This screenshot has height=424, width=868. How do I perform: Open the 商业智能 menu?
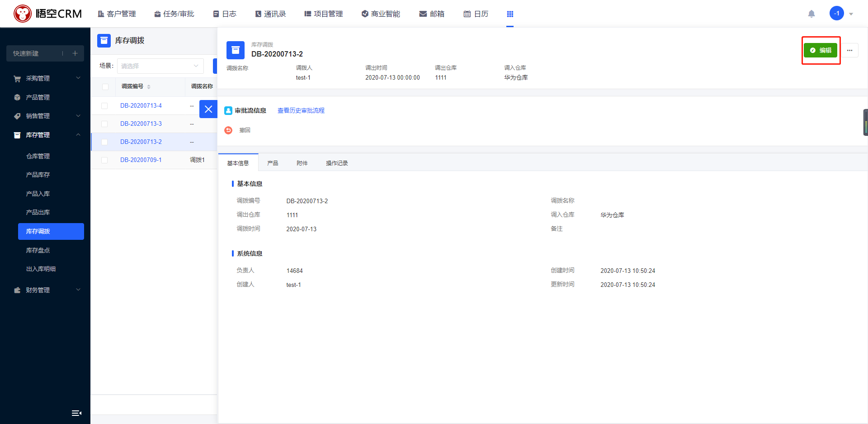click(381, 14)
